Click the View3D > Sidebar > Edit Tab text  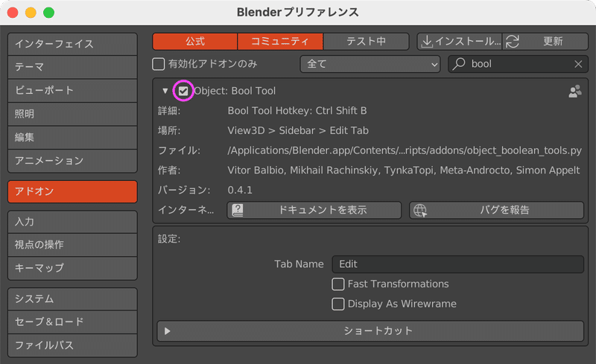298,131
